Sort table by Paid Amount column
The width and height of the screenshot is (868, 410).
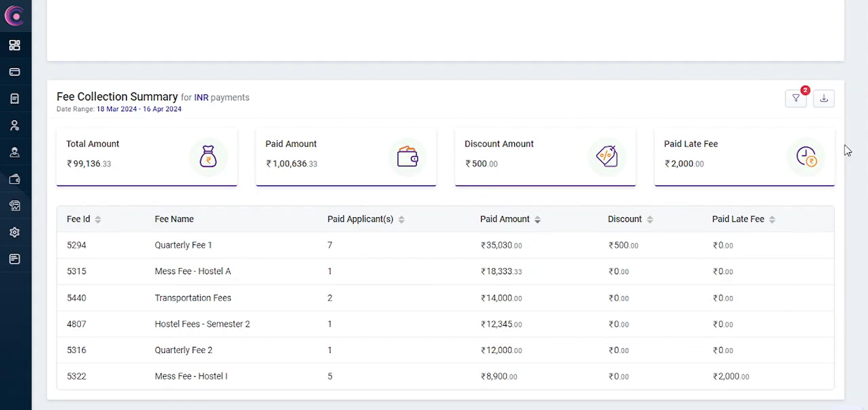pyautogui.click(x=538, y=219)
